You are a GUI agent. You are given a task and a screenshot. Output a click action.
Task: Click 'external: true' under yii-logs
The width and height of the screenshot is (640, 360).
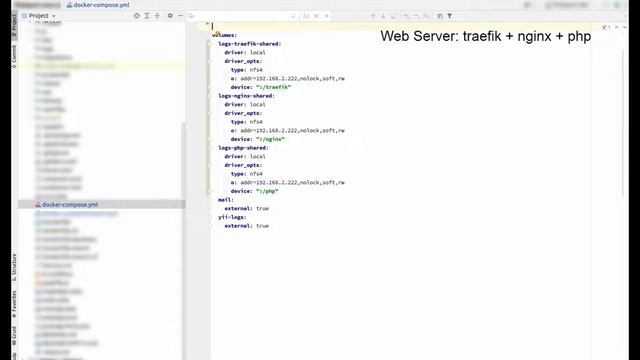(x=247, y=226)
